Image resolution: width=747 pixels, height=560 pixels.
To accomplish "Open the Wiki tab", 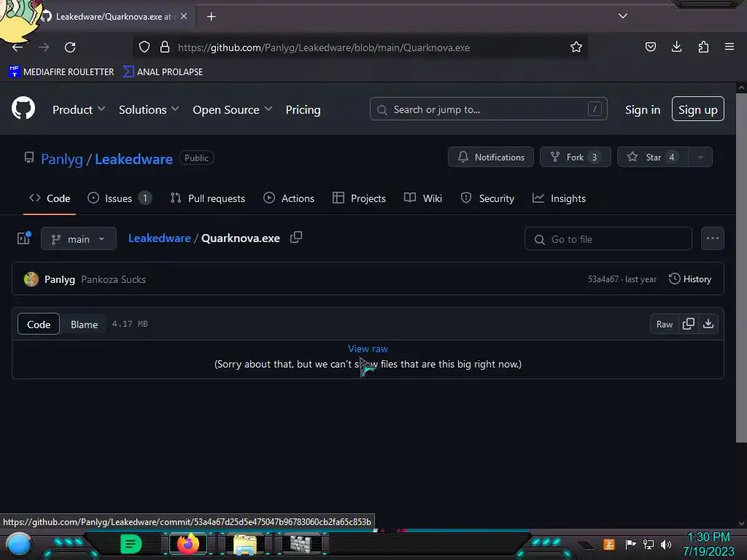I will click(423, 198).
